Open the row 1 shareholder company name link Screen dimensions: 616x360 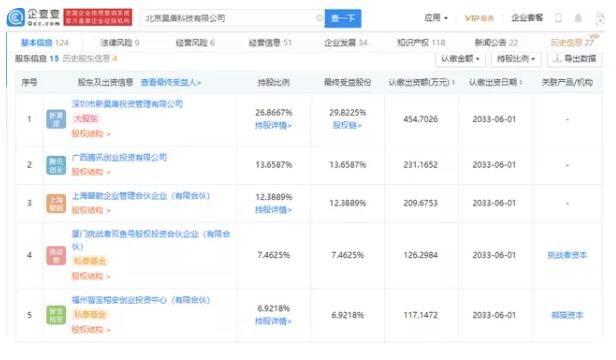127,104
